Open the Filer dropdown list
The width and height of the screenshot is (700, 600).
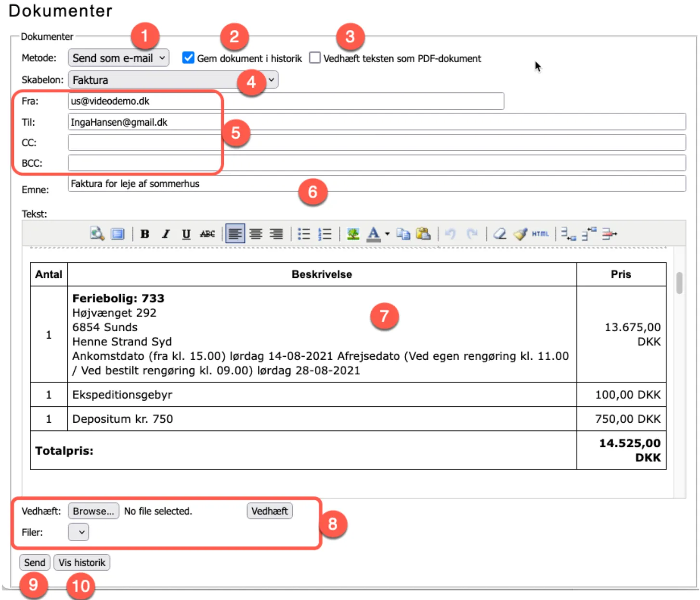click(x=78, y=532)
